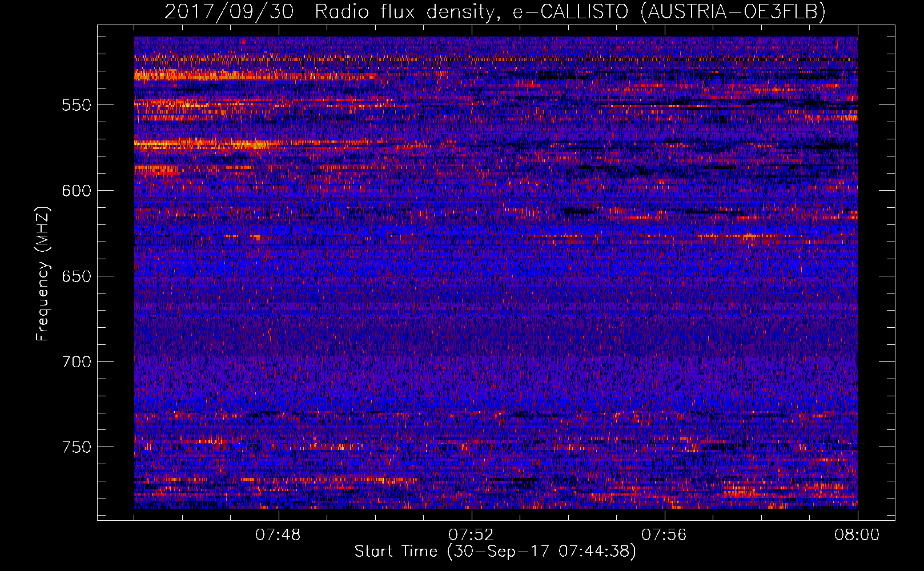Click the 650 frequency tick label
The width and height of the screenshot is (924, 571).
(77, 276)
